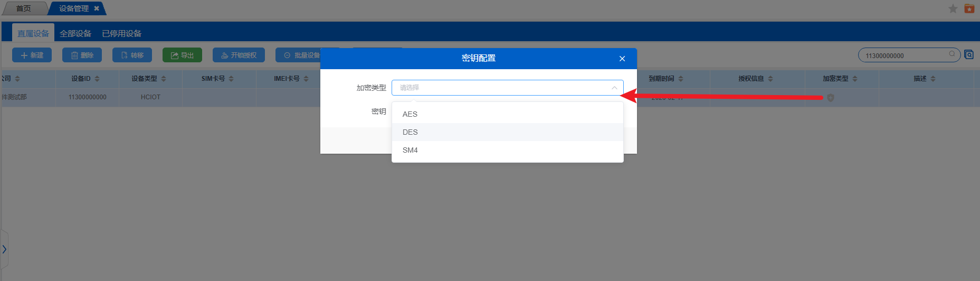Open the orange bookmarks folder icon

[x=969, y=8]
